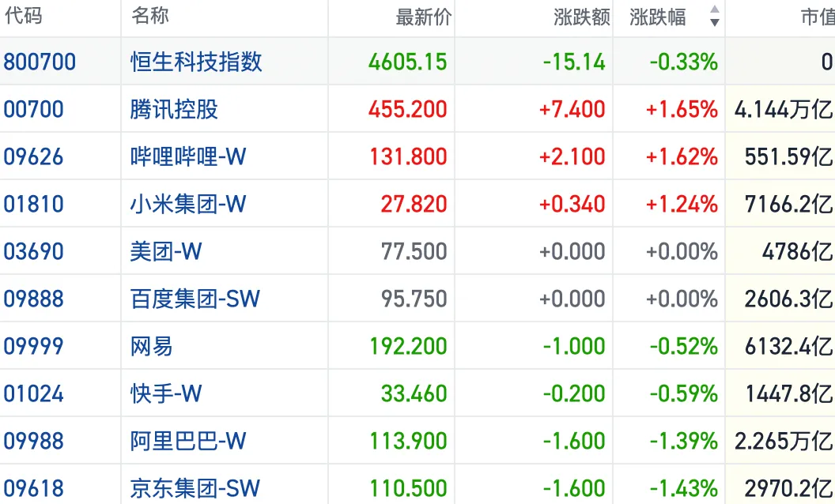Select stock code 09626
Screen dimensions: 835x504
point(33,156)
